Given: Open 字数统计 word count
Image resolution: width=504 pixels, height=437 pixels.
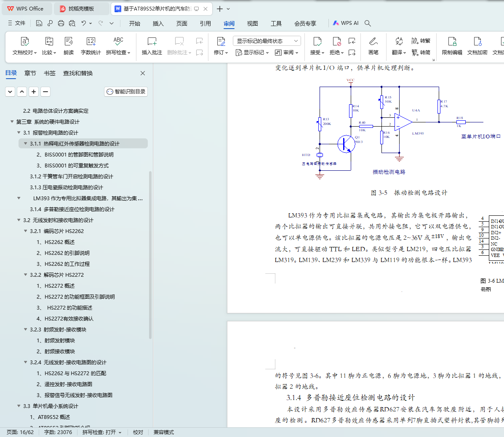Looking at the screenshot, I should point(91,46).
